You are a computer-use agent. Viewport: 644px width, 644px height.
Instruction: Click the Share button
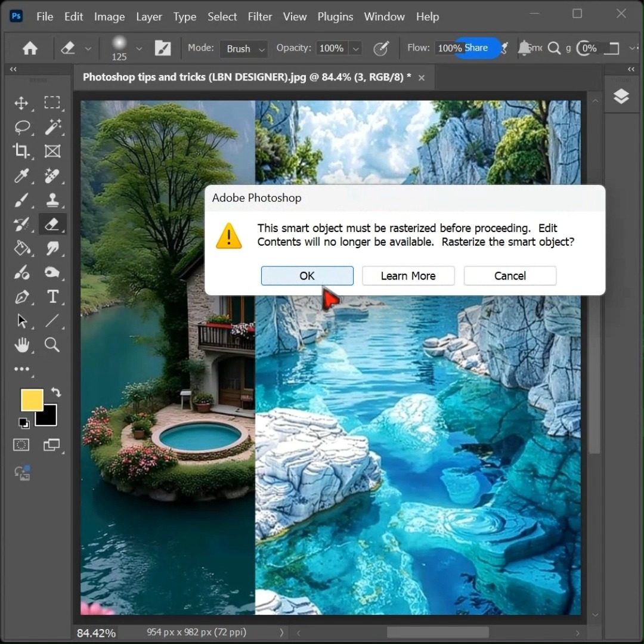coord(476,48)
